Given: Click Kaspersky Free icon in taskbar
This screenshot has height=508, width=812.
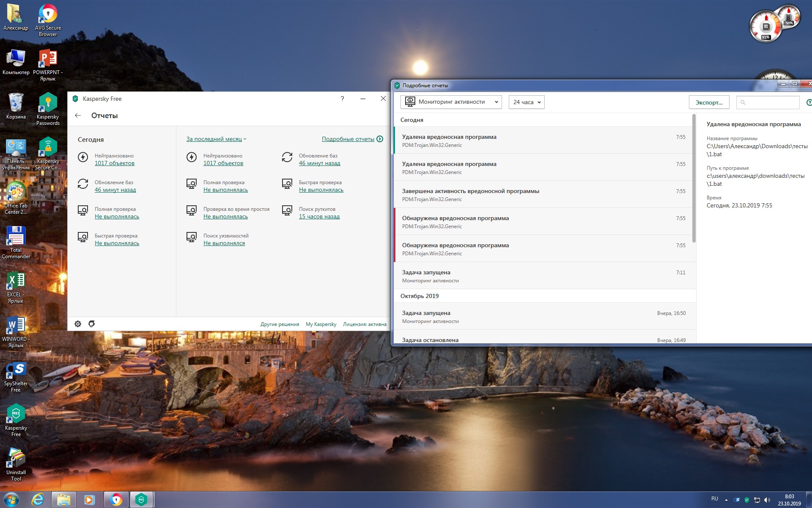Looking at the screenshot, I should (x=141, y=500).
